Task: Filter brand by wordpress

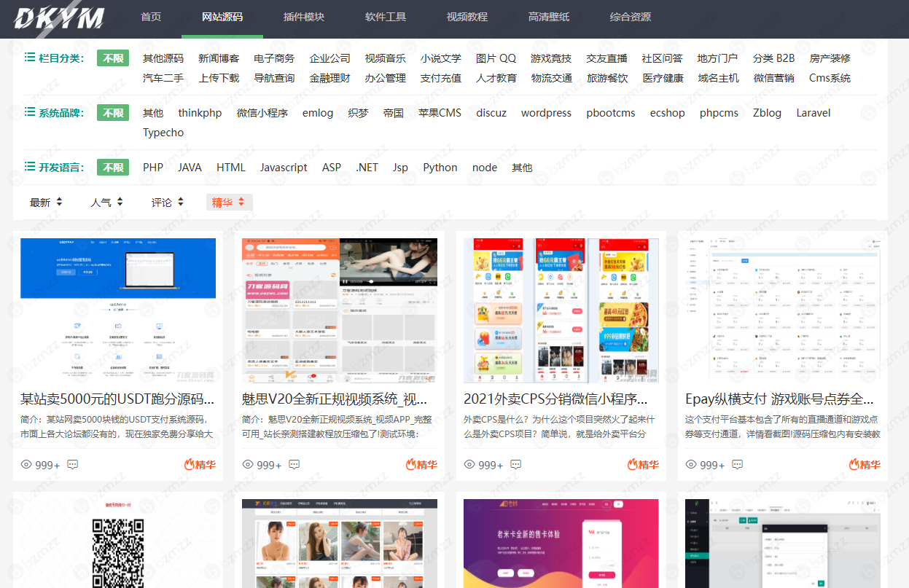Action: 546,113
